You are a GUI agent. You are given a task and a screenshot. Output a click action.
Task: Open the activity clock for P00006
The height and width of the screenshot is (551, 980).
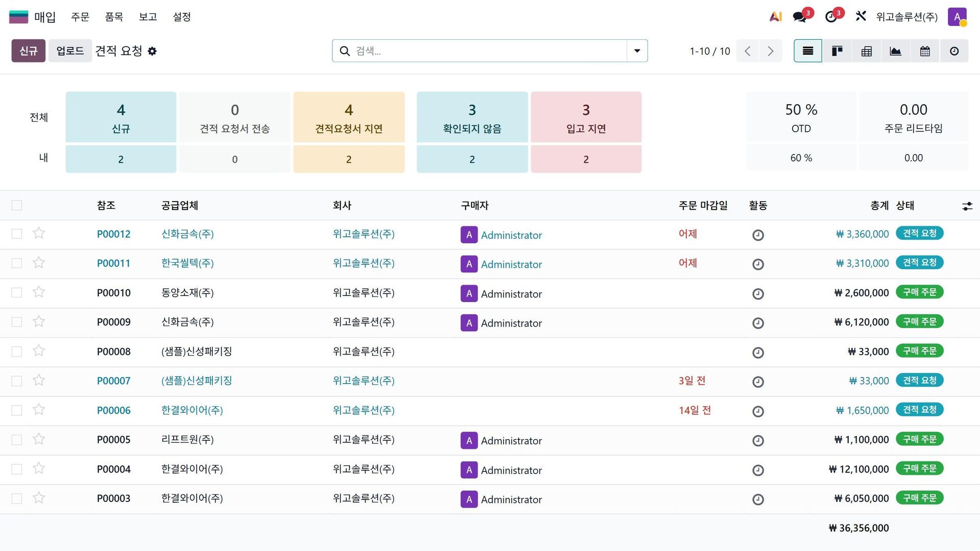pos(758,411)
